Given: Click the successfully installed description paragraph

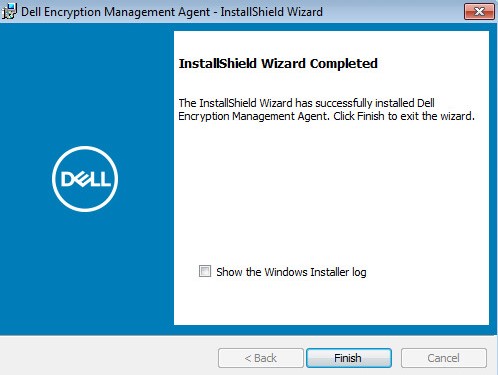Looking at the screenshot, I should coord(326,110).
